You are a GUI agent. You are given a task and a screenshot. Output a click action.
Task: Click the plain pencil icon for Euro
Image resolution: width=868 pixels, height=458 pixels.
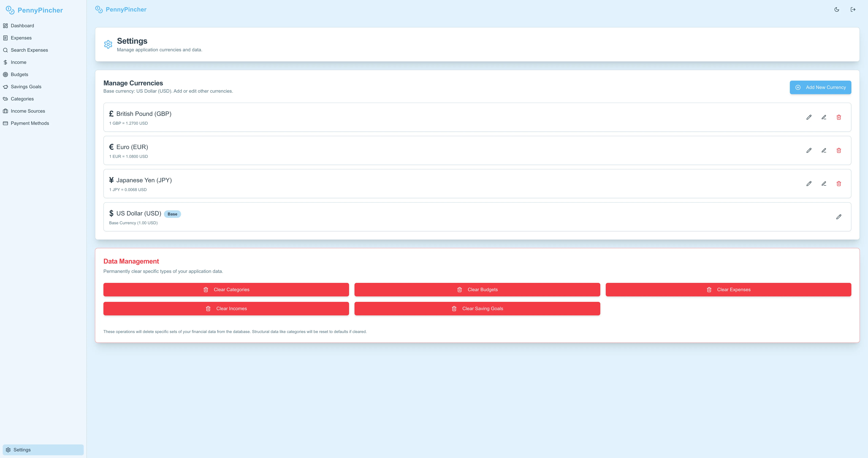click(x=809, y=151)
